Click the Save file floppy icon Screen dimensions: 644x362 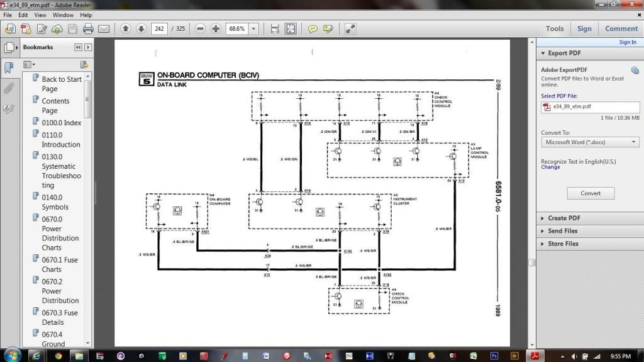pos(73,29)
